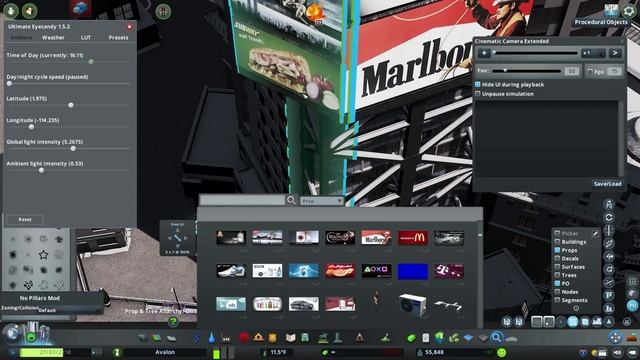Viewport: 640px width, 360px height.
Task: Toggle the Picker filter checkbox
Action: pos(557,234)
